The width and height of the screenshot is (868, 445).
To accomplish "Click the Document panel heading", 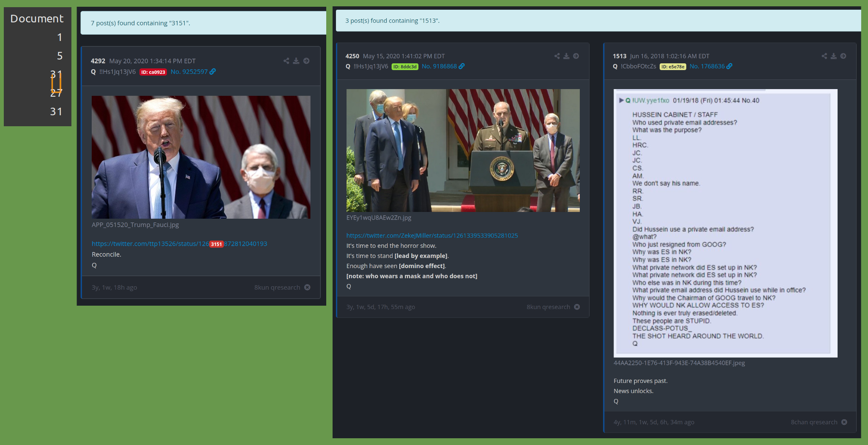I will click(37, 19).
